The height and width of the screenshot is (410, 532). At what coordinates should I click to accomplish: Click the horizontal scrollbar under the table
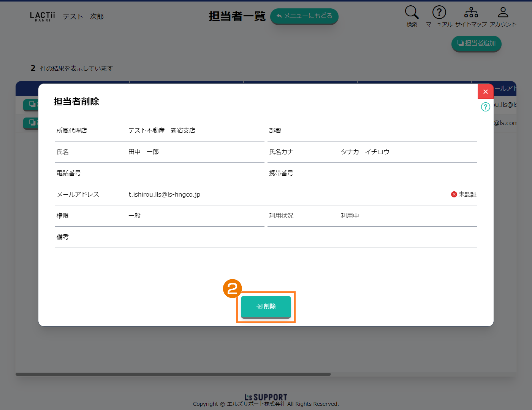click(173, 374)
